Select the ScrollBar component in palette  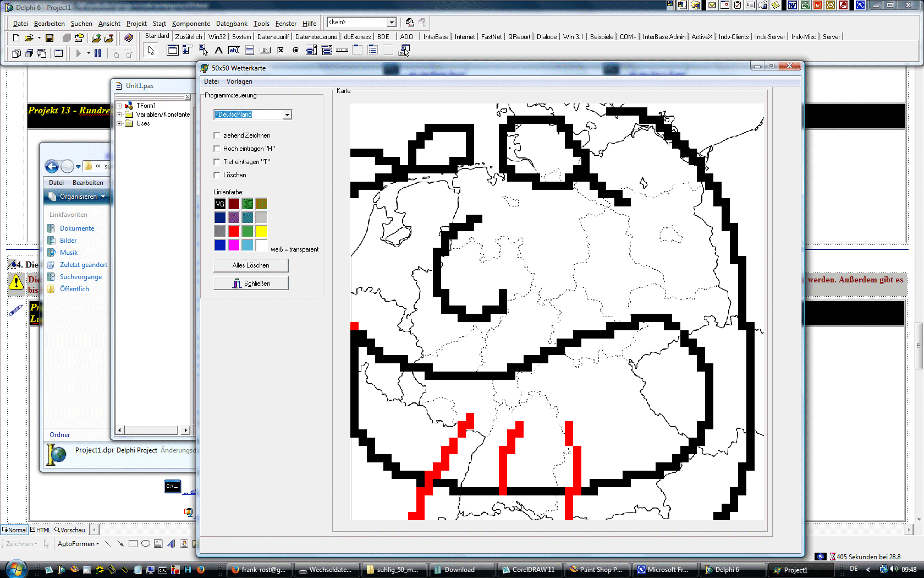click(x=342, y=50)
